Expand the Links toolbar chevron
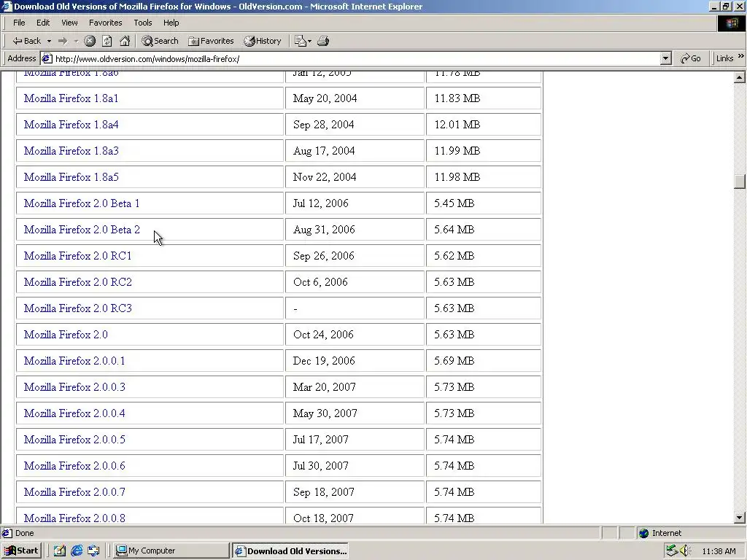 pos(741,56)
